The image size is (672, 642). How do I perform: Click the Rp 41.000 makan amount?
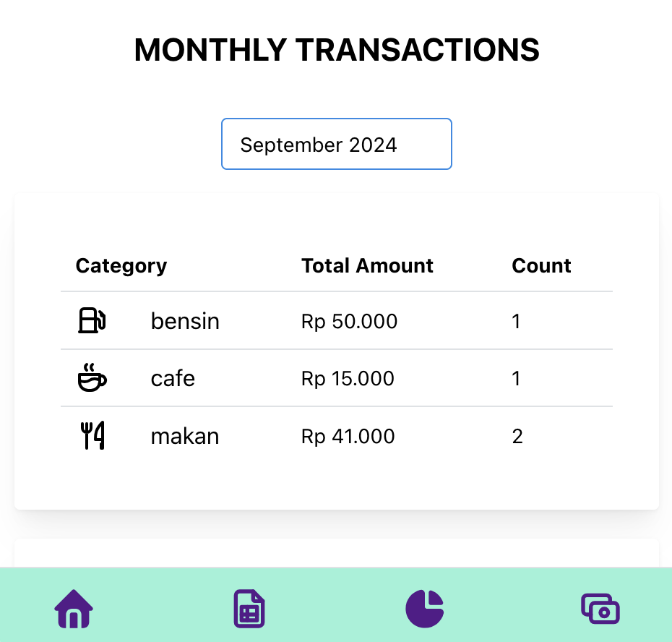(x=348, y=436)
